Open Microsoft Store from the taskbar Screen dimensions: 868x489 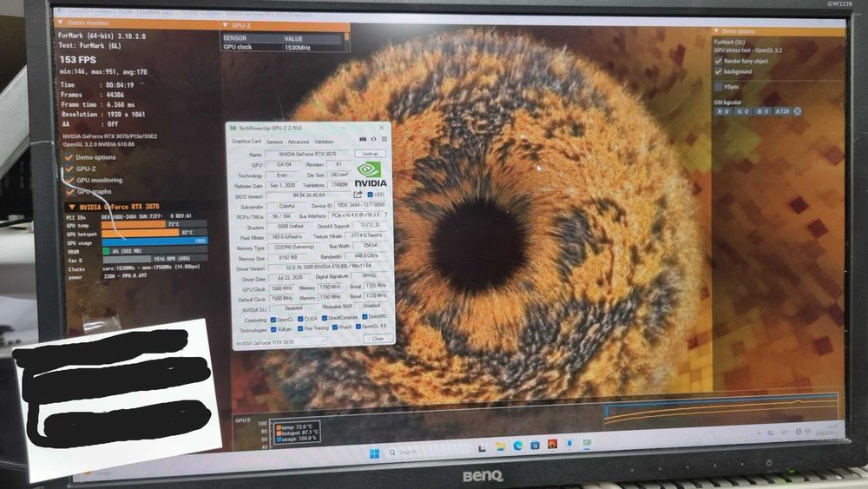pyautogui.click(x=535, y=445)
